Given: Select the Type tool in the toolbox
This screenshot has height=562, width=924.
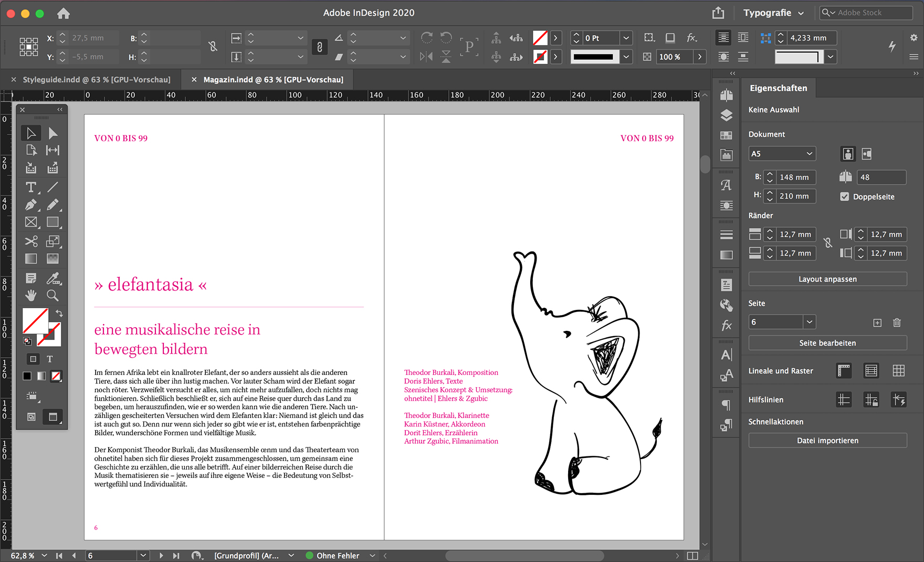Looking at the screenshot, I should pyautogui.click(x=31, y=187).
